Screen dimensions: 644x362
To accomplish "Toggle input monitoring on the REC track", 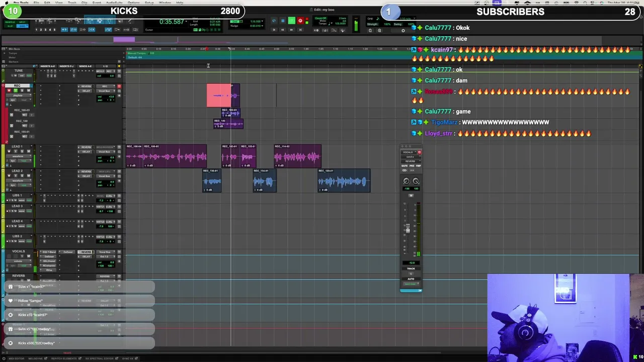I will coord(16,90).
